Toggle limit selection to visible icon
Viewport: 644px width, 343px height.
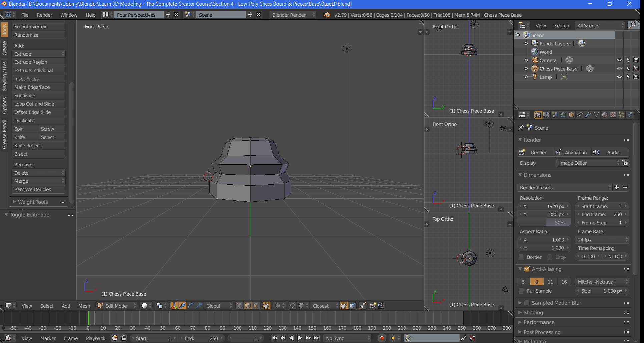tap(266, 306)
